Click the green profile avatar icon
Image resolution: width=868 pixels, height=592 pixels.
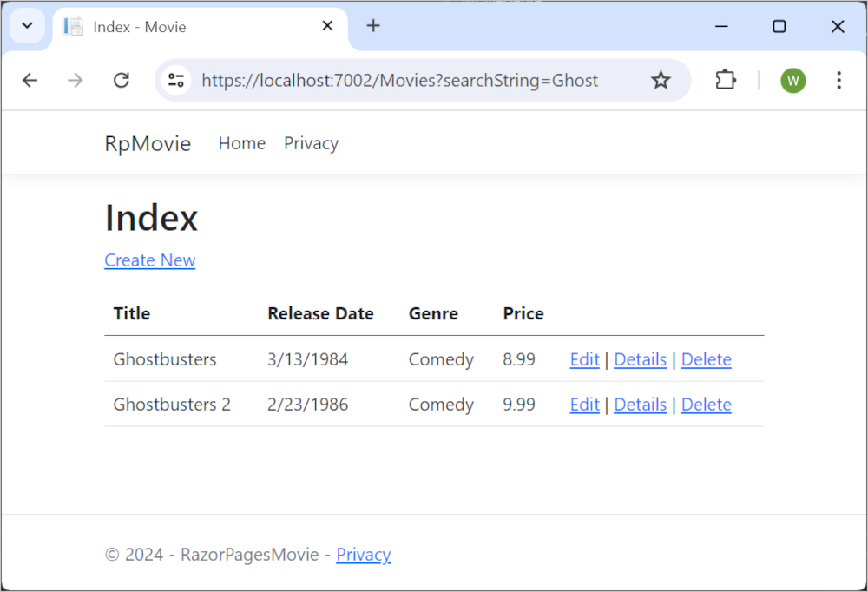(x=792, y=80)
